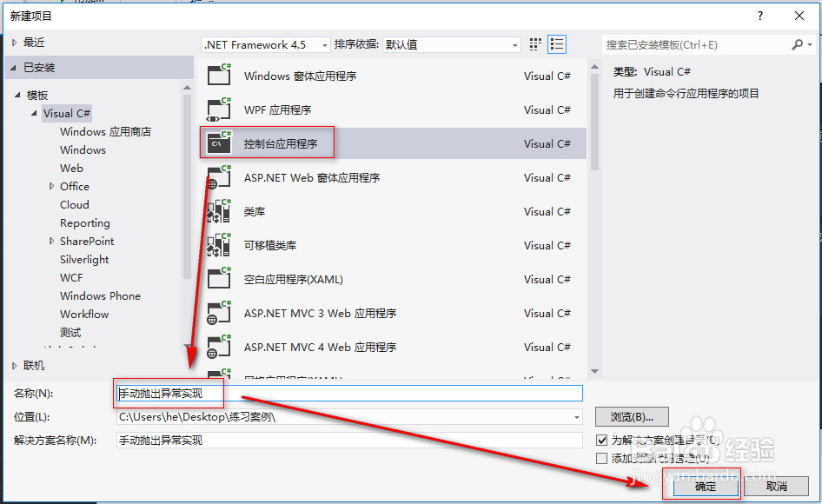The image size is (822, 504).
Task: Click the 取消 button
Action: click(777, 486)
